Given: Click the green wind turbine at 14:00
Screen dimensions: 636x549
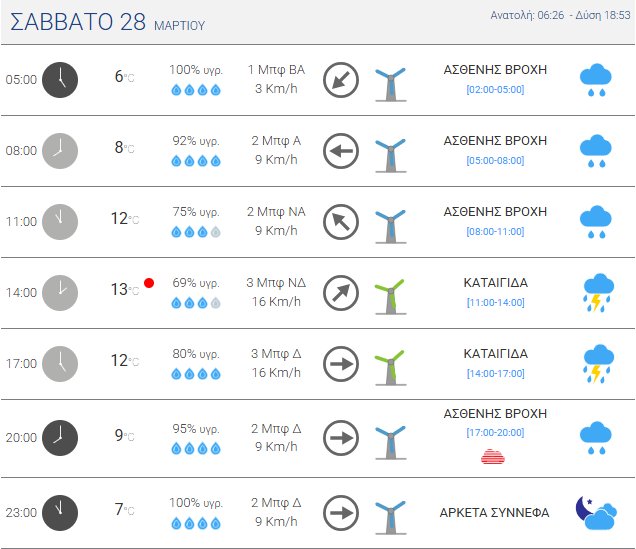Looking at the screenshot, I should coord(390,294).
